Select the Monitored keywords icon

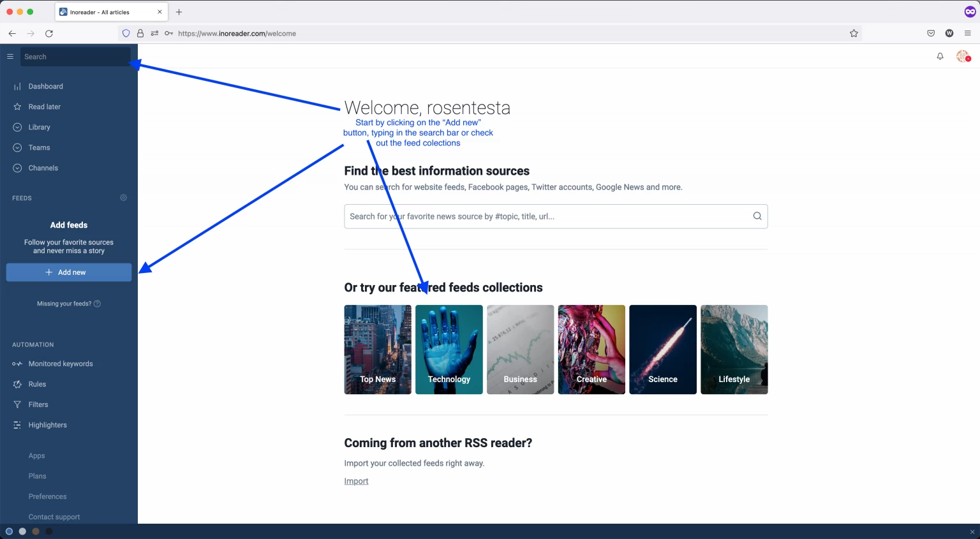tap(17, 364)
